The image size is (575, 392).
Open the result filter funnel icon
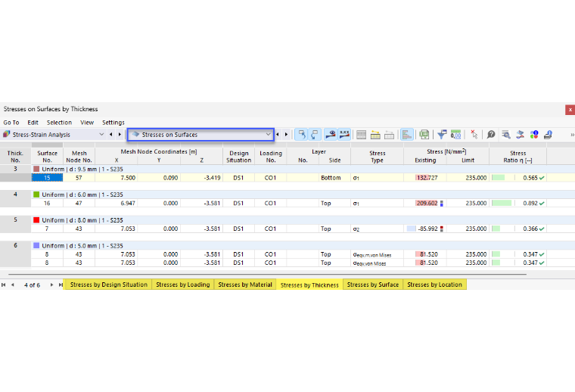tap(442, 135)
